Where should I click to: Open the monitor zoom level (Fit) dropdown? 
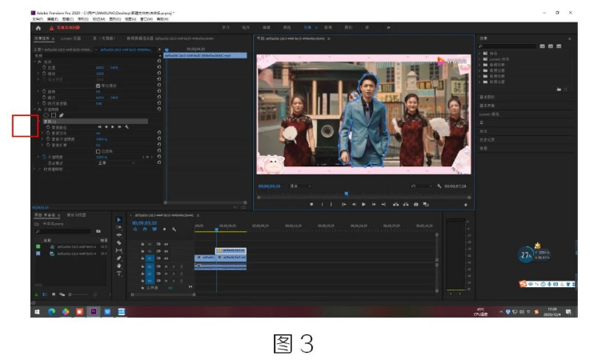pos(299,186)
